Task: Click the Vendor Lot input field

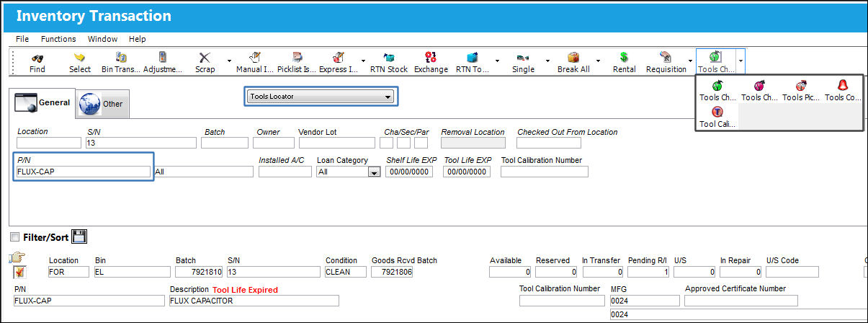Action: [x=337, y=143]
